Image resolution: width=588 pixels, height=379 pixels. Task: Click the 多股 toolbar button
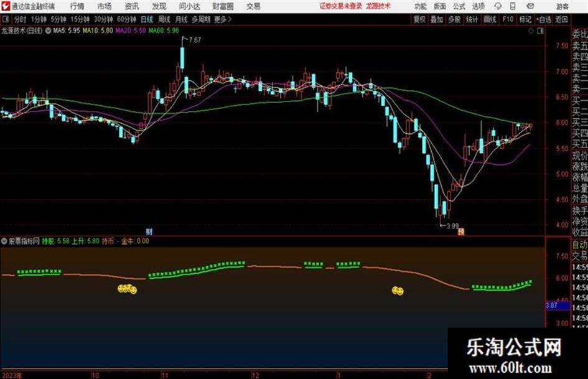pos(454,19)
